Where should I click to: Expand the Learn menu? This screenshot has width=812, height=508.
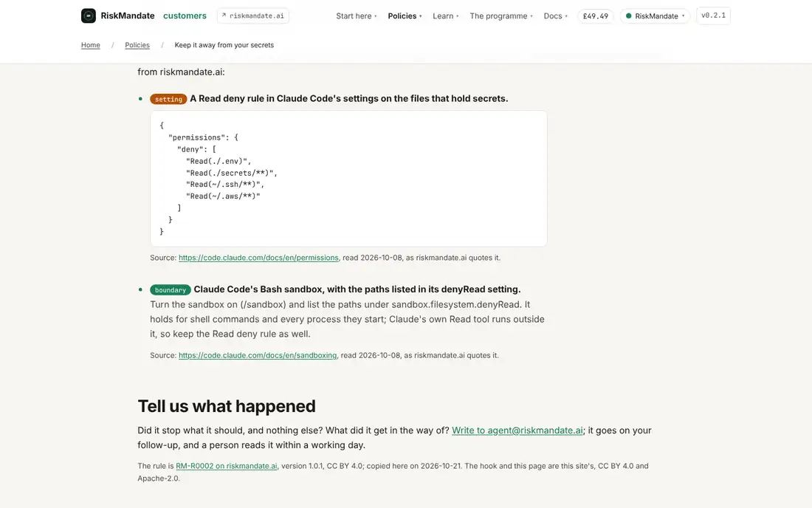446,16
